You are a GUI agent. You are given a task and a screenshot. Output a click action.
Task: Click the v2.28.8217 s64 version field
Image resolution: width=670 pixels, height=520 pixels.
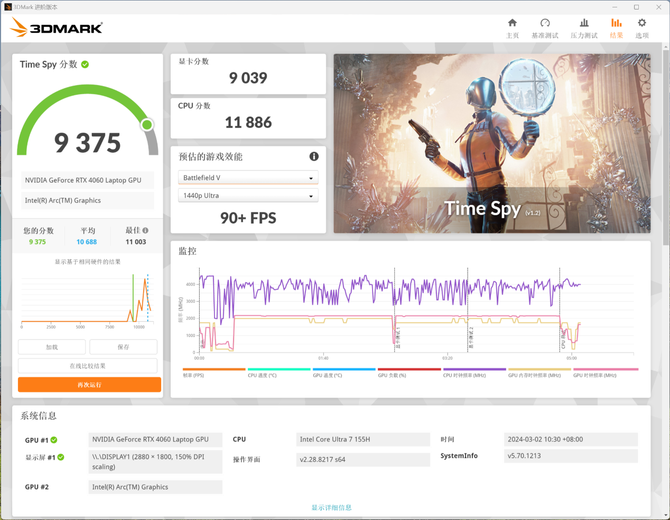(x=363, y=459)
